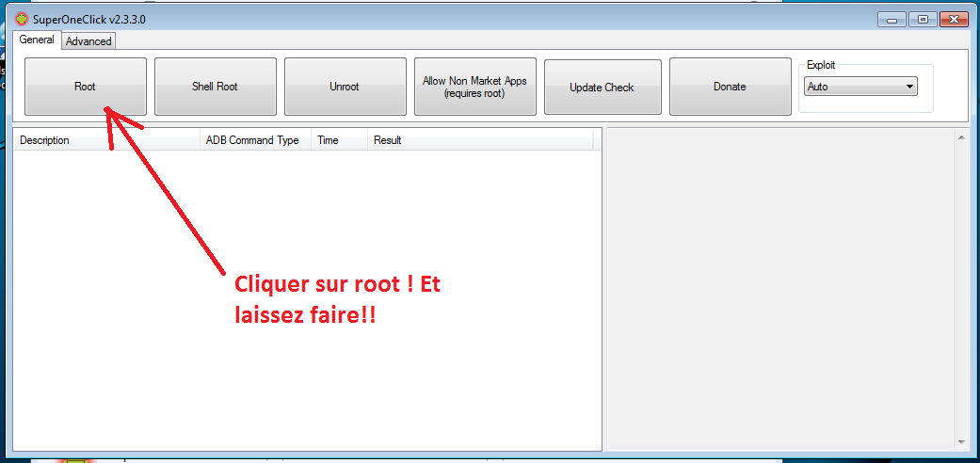The width and height of the screenshot is (980, 463).
Task: Open the Donate button
Action: tap(730, 87)
